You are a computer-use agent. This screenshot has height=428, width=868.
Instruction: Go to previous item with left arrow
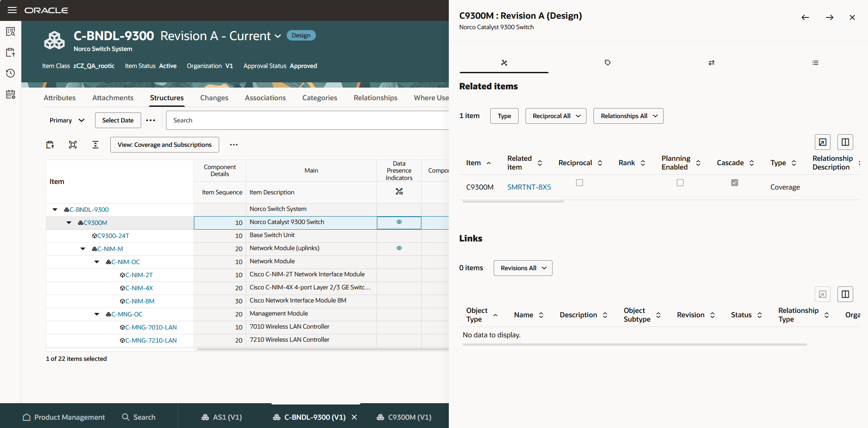tap(805, 17)
